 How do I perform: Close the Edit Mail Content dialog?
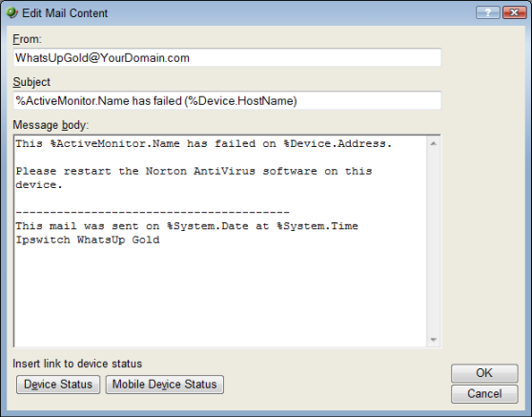click(514, 12)
